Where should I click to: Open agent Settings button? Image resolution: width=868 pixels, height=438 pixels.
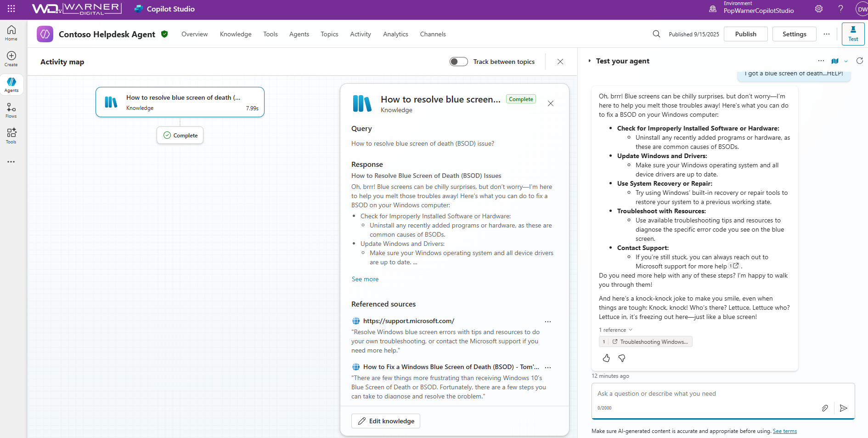pos(795,34)
